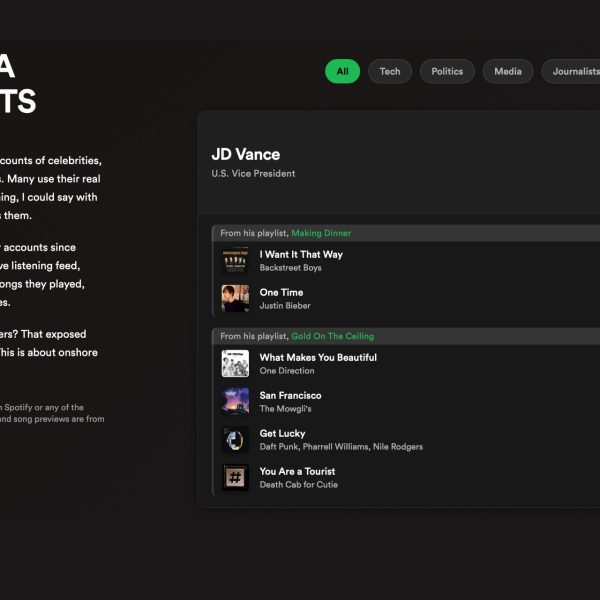Select song title I Want It That Way
Image resolution: width=600 pixels, height=600 pixels.
tap(301, 254)
